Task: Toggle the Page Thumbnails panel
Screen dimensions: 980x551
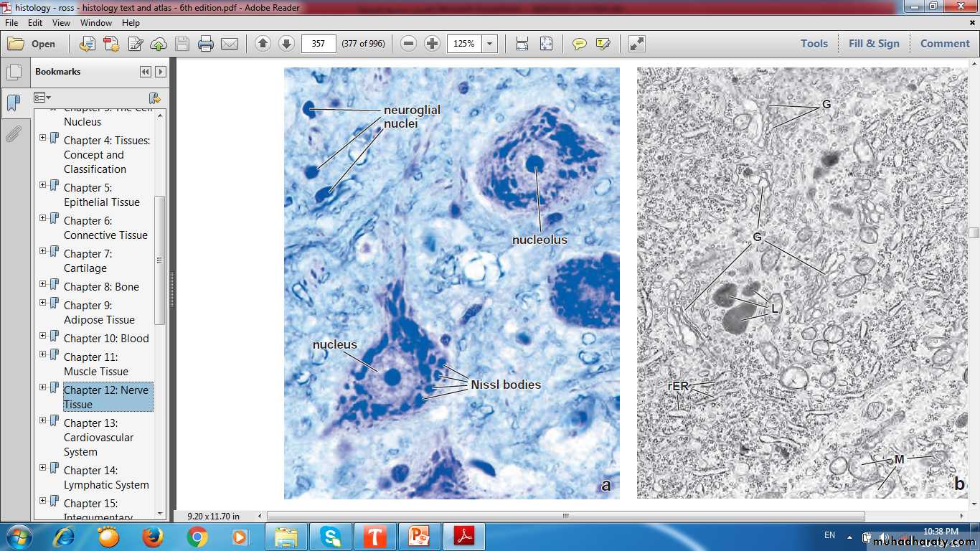Action: click(x=13, y=72)
